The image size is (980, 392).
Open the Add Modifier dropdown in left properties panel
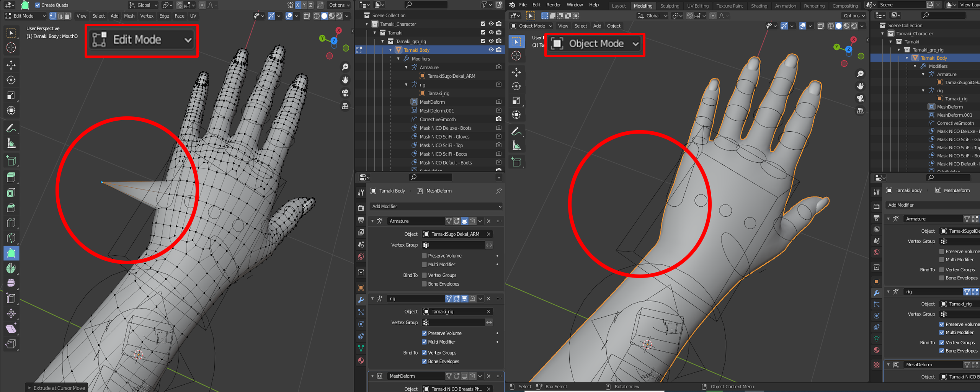436,206
